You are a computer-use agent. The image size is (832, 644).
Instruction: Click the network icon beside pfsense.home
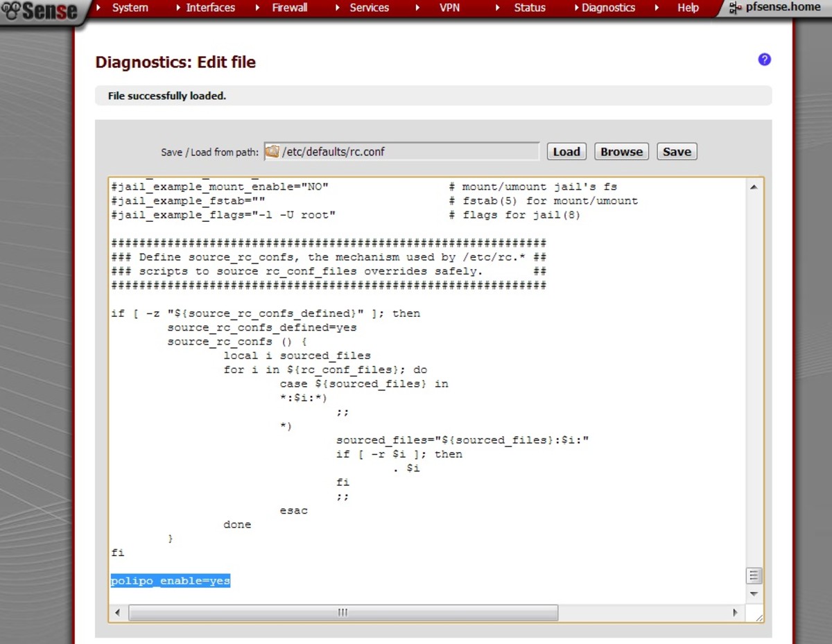(x=736, y=8)
